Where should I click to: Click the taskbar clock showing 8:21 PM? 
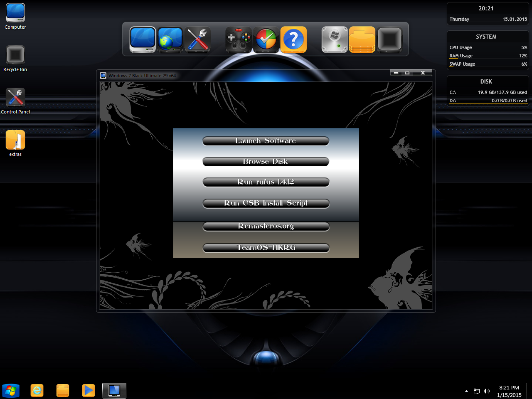tap(509, 391)
